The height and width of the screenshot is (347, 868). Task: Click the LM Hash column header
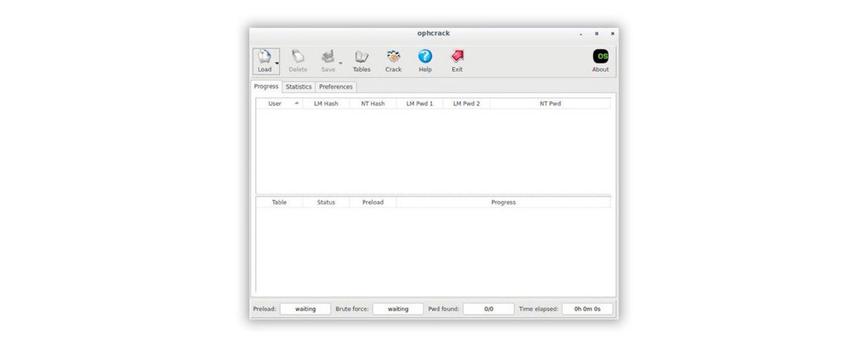[x=326, y=104]
